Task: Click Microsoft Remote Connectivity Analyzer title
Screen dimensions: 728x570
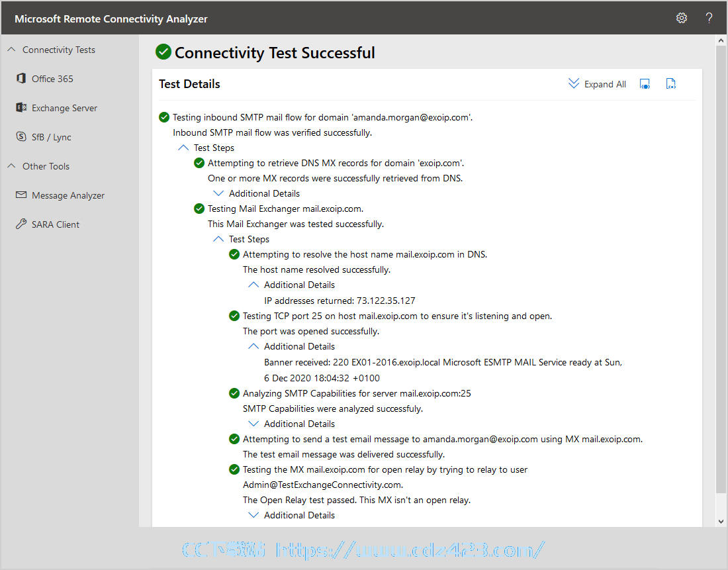Action: (111, 19)
